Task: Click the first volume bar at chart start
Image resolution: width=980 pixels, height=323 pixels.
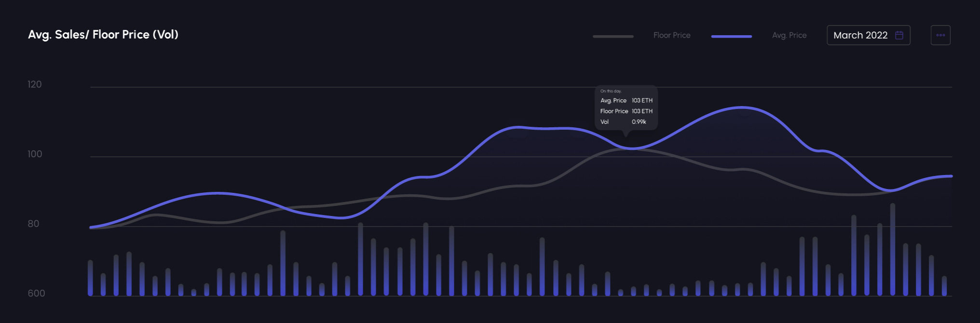Action: 90,278
